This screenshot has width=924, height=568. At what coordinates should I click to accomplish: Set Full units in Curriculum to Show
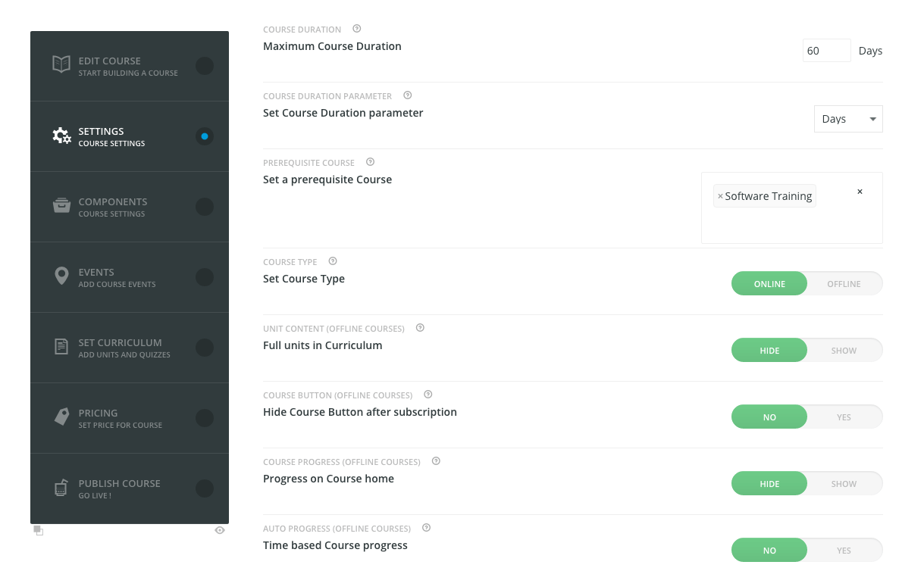[x=844, y=351]
